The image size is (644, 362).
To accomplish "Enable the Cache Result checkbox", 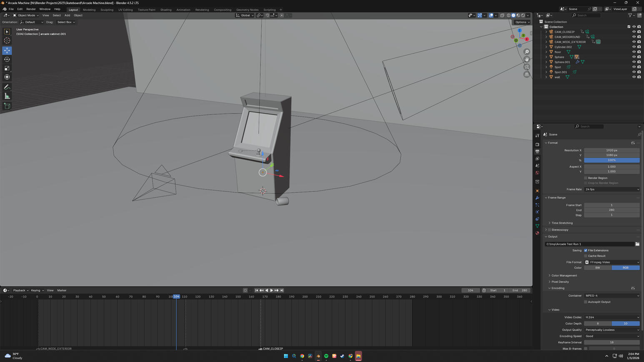I will point(586,256).
